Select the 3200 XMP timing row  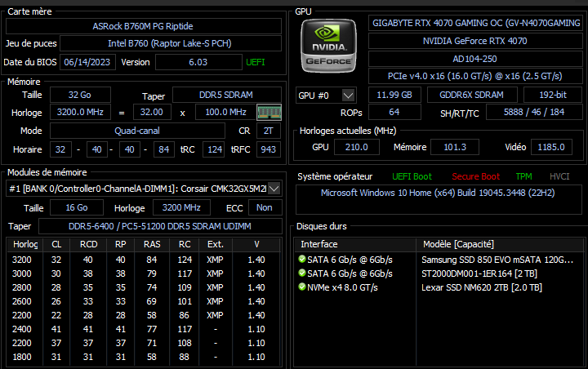(144, 260)
